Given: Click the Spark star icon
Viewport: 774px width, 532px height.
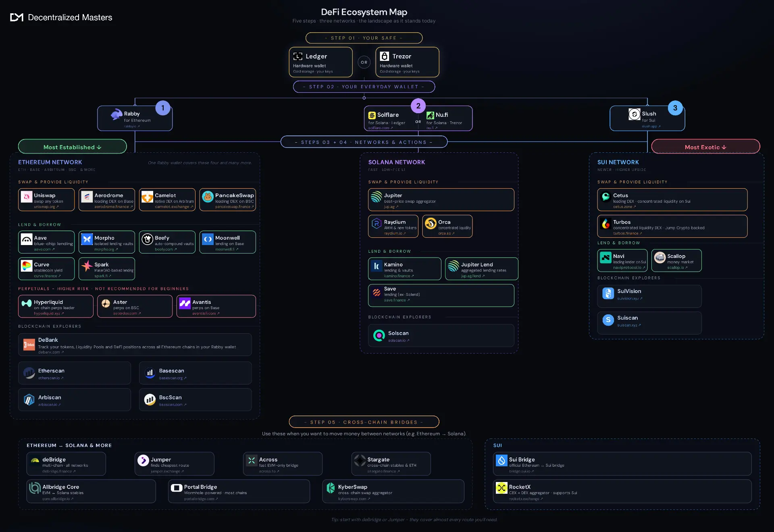Looking at the screenshot, I should pos(87,266).
